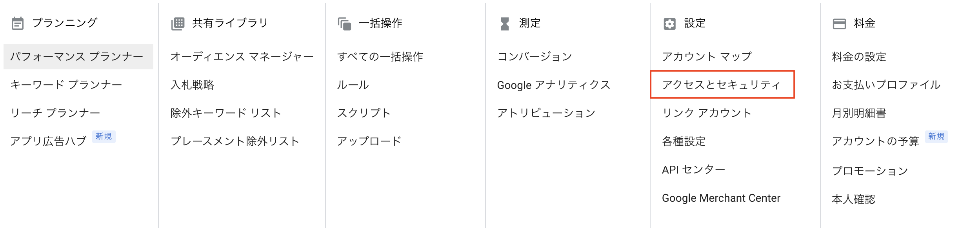Select すべての一括操作
Image resolution: width=980 pixels, height=228 pixels.
tap(380, 57)
